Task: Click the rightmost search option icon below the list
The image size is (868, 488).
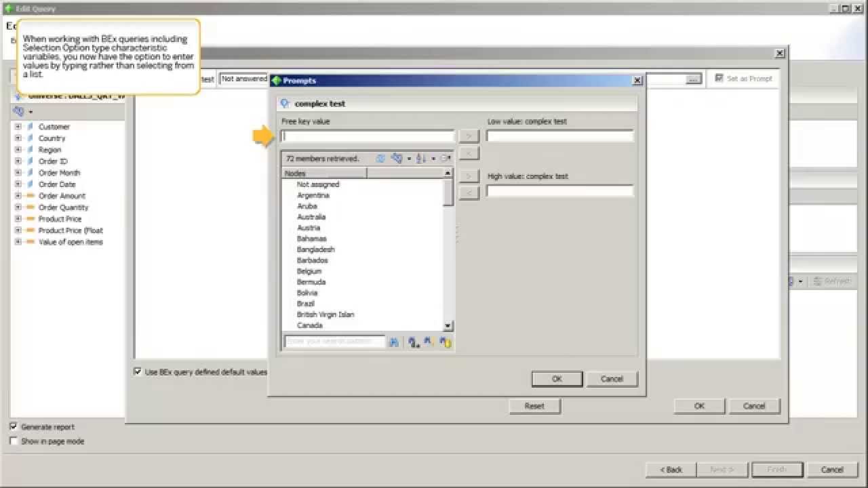Action: point(445,342)
